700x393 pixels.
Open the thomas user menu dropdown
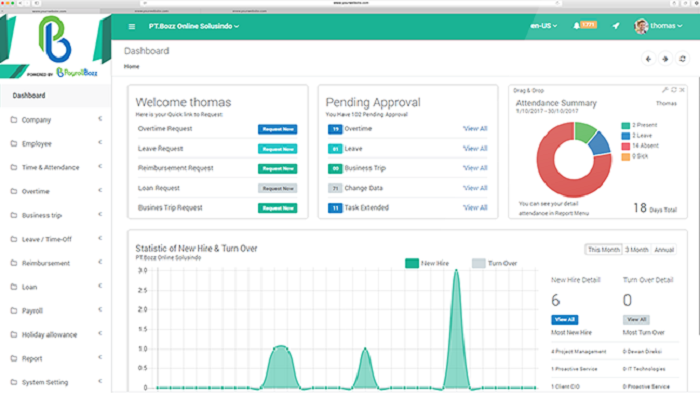click(x=666, y=26)
